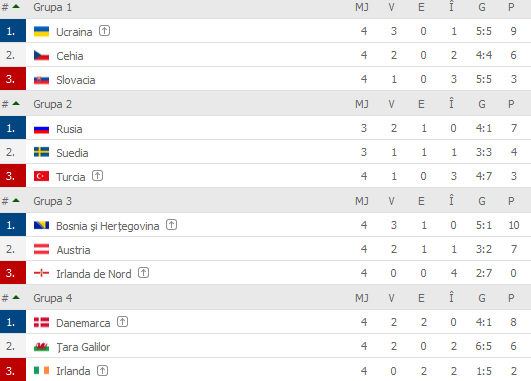
Task: Click the arrow icon beside Bosnia și Herțegovina
Action: (171, 225)
